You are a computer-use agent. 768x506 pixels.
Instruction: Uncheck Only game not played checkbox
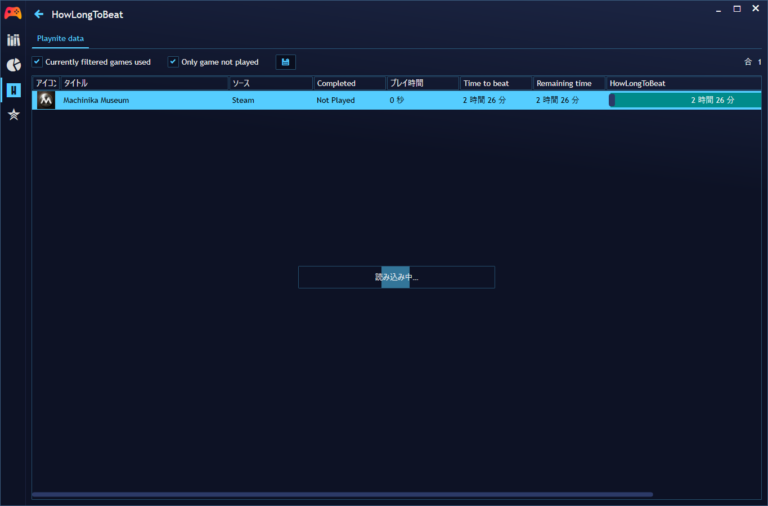(173, 62)
